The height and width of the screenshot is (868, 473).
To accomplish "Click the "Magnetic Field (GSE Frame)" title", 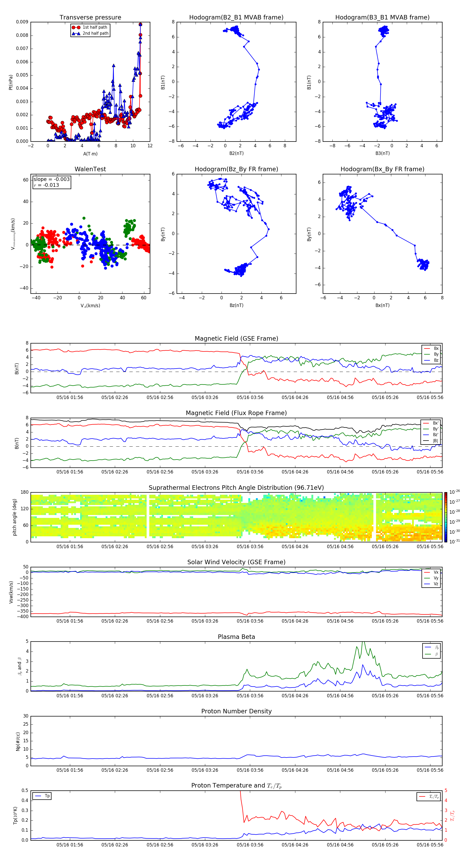I will (x=236, y=339).
